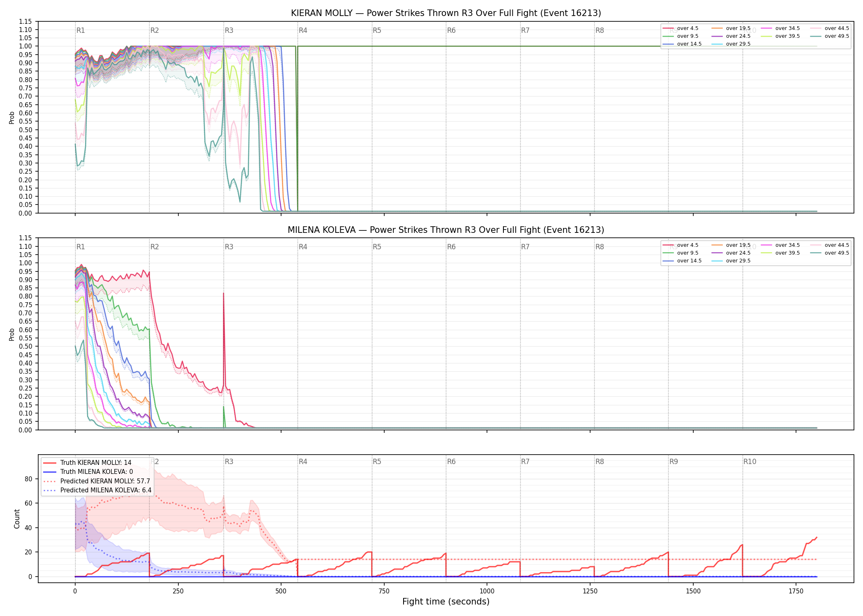
Task: Click the 'Fight time (seconds)' axis label
Action: [446, 602]
